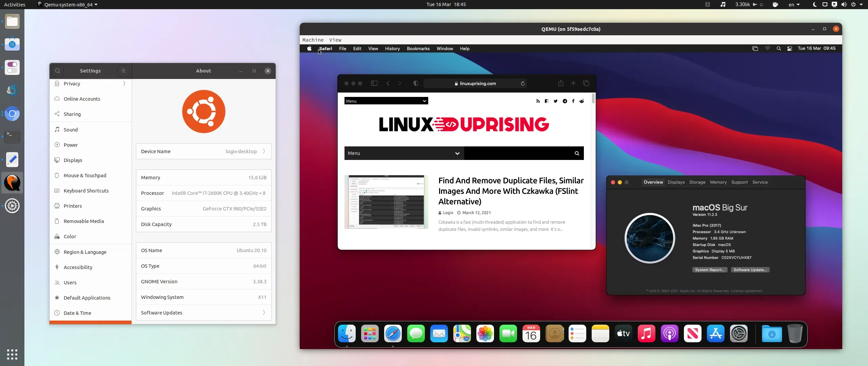Open GNOME system menu arrow
This screenshot has width=868, height=366.
click(861, 4)
